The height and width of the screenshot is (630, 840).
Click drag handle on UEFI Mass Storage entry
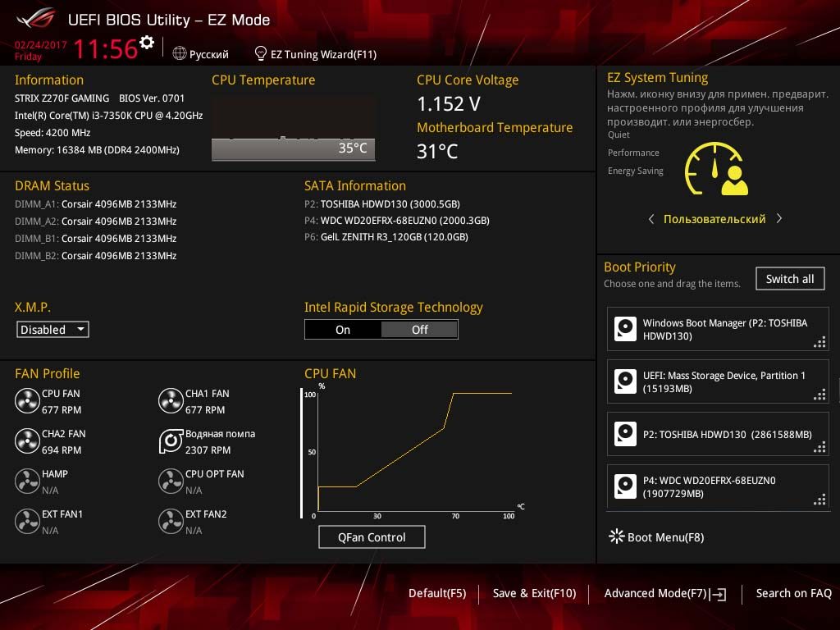[819, 395]
